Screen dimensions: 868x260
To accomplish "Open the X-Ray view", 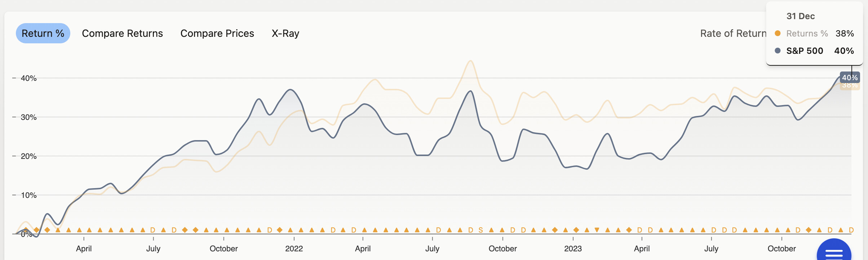I will (x=285, y=33).
